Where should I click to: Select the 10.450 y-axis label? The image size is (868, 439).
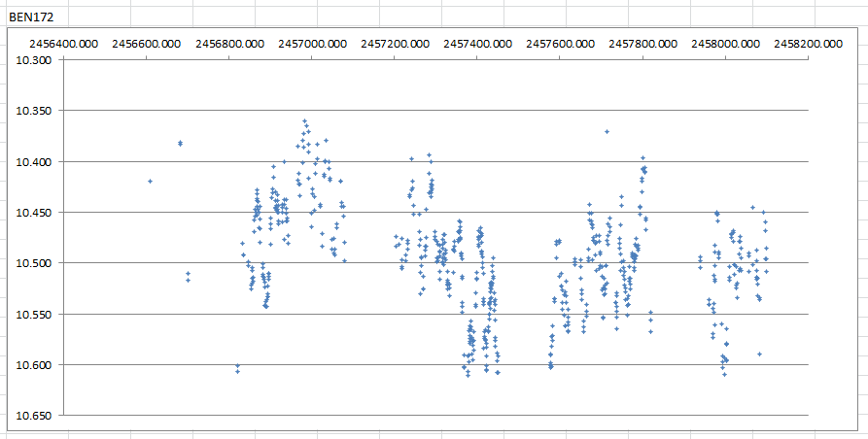[x=34, y=213]
